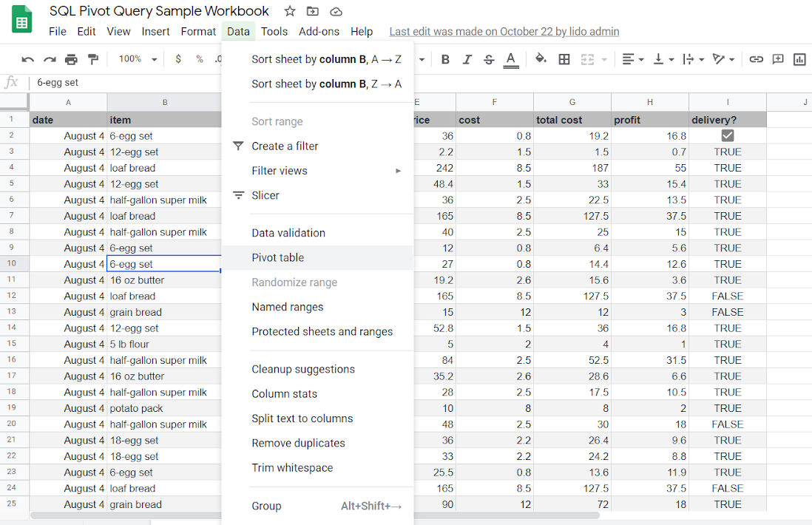Apply borders using the Borders icon
812x525 pixels.
click(x=564, y=58)
